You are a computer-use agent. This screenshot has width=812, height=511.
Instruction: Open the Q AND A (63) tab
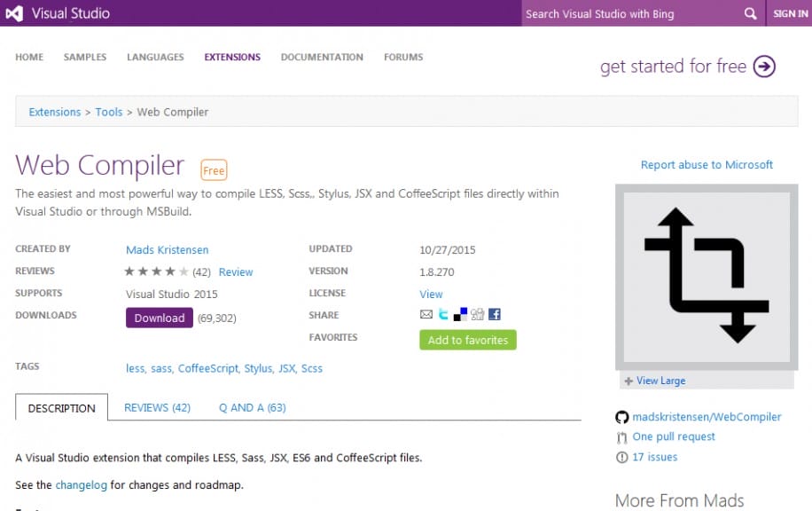252,407
